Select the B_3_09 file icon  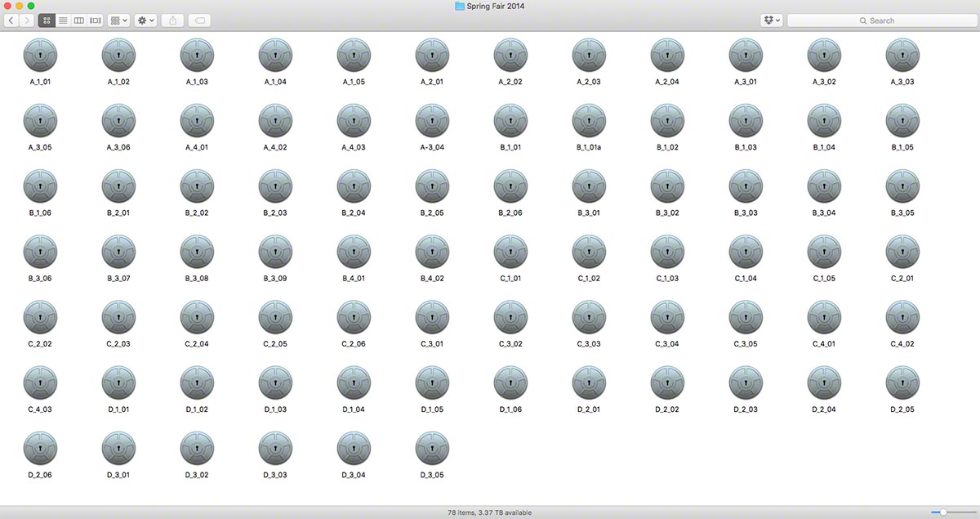pos(276,253)
